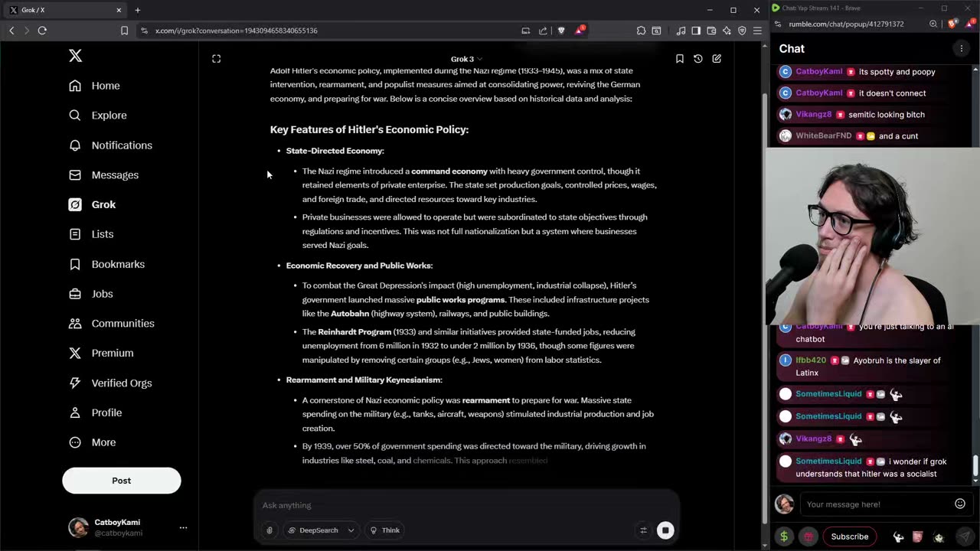Click the Rumble chat scrollbar
The height and width of the screenshot is (551, 980).
[x=975, y=465]
